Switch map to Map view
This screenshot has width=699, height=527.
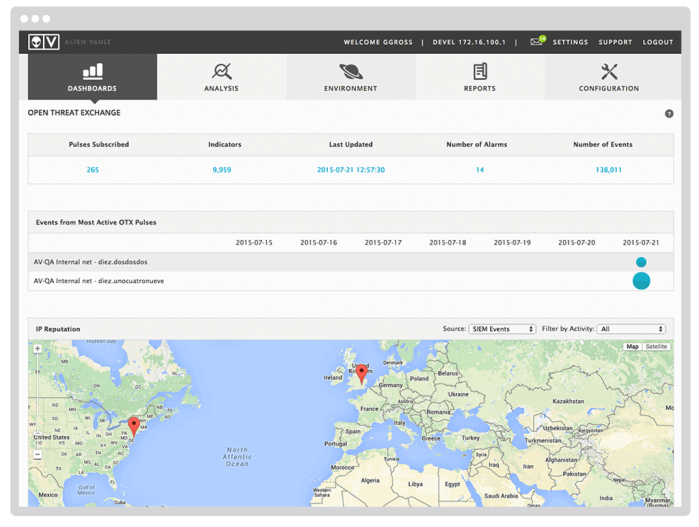632,347
